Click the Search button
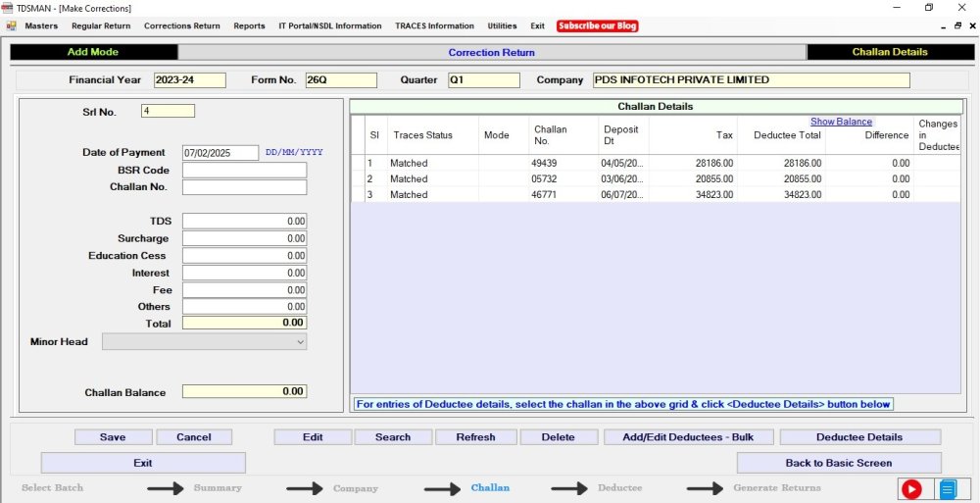 coord(393,437)
